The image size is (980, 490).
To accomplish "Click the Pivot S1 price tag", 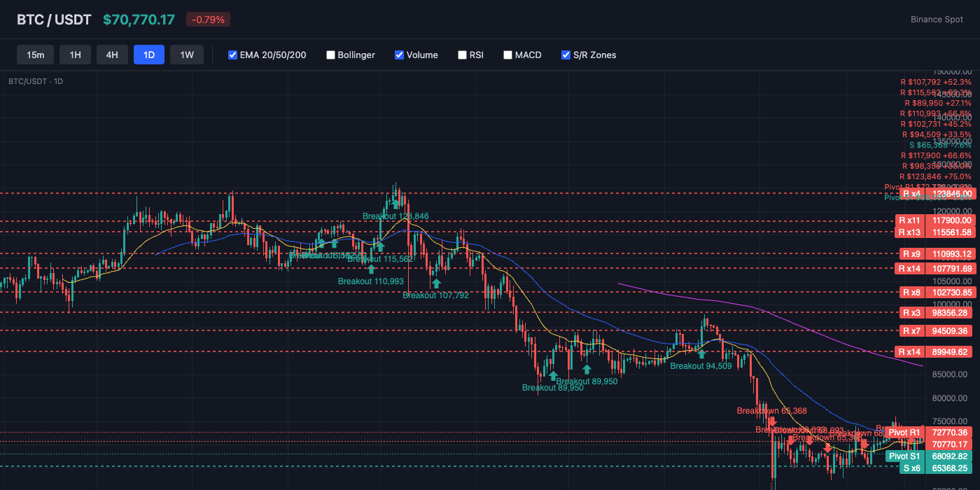I will tap(905, 456).
